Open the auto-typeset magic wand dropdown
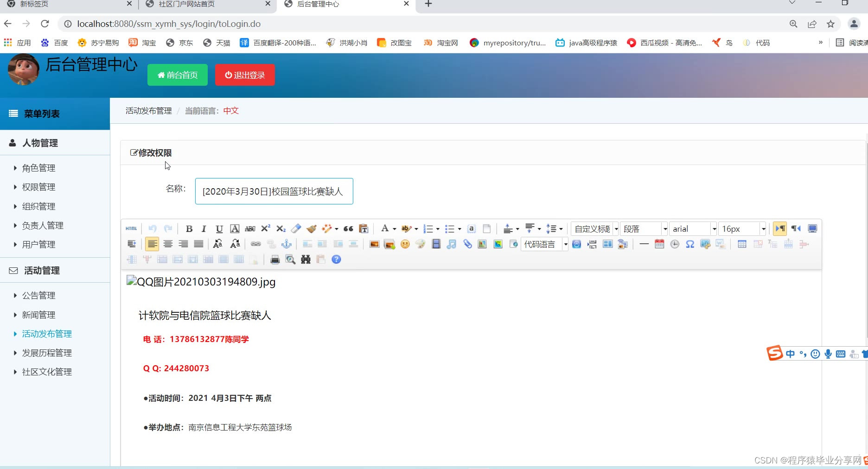Image resolution: width=868 pixels, height=469 pixels. click(x=337, y=229)
